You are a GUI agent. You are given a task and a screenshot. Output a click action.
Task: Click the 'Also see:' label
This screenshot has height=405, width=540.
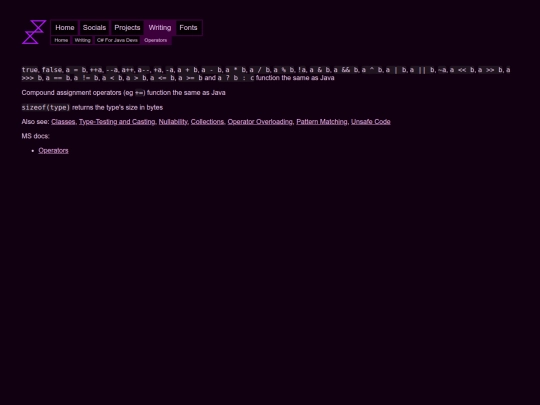35,122
